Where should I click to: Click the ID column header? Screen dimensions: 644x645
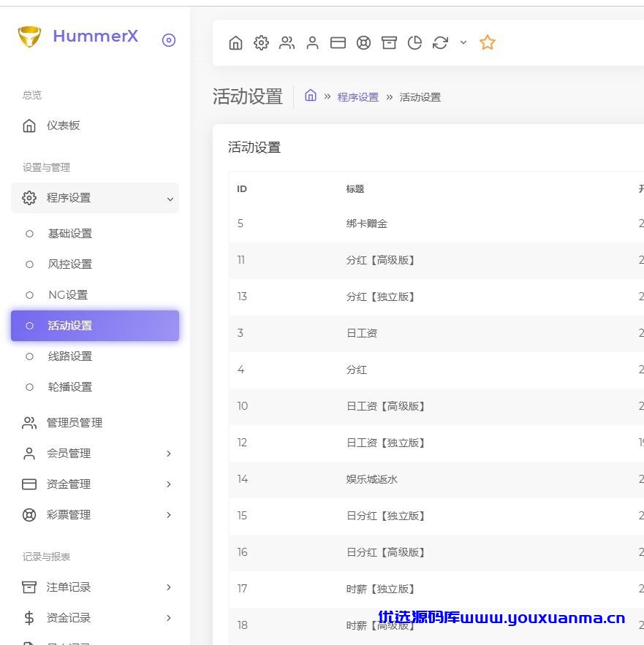[x=242, y=189]
